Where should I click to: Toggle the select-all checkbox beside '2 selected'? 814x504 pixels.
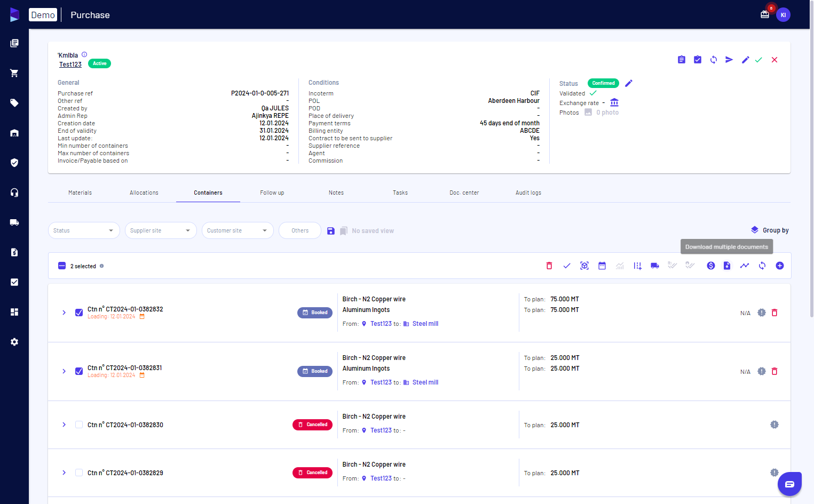tap(62, 266)
